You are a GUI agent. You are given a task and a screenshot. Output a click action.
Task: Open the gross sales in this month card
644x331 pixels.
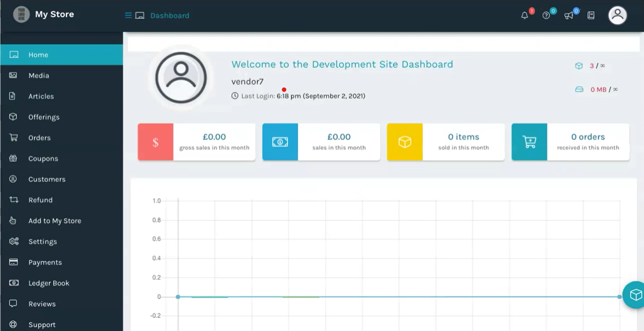coord(196,142)
